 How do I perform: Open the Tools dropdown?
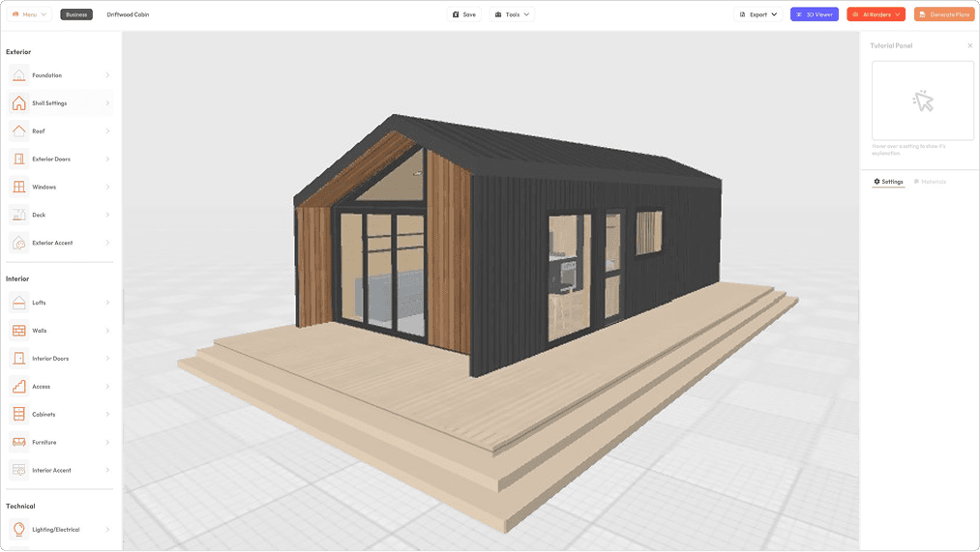[x=512, y=15]
